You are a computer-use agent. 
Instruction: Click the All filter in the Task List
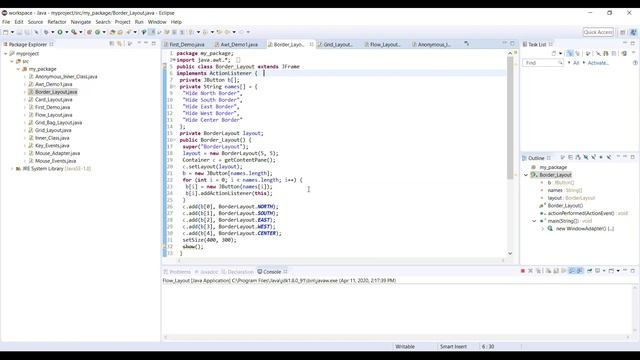[576, 63]
